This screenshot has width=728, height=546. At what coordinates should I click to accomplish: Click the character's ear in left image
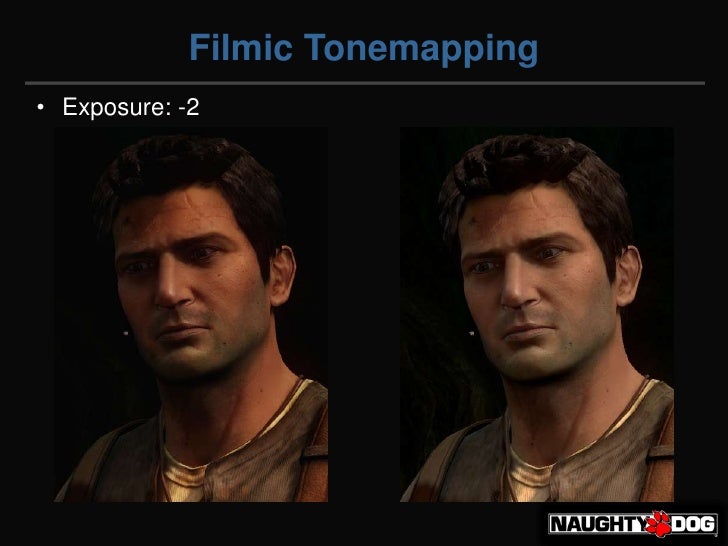[283, 276]
